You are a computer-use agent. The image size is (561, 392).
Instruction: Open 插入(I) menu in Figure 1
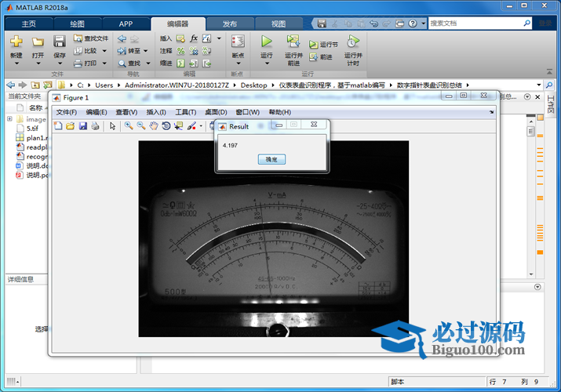[156, 112]
